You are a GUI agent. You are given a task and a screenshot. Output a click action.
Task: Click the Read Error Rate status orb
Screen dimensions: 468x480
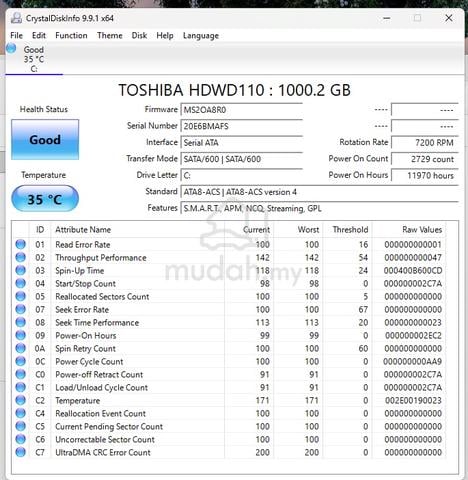pyautogui.click(x=21, y=244)
